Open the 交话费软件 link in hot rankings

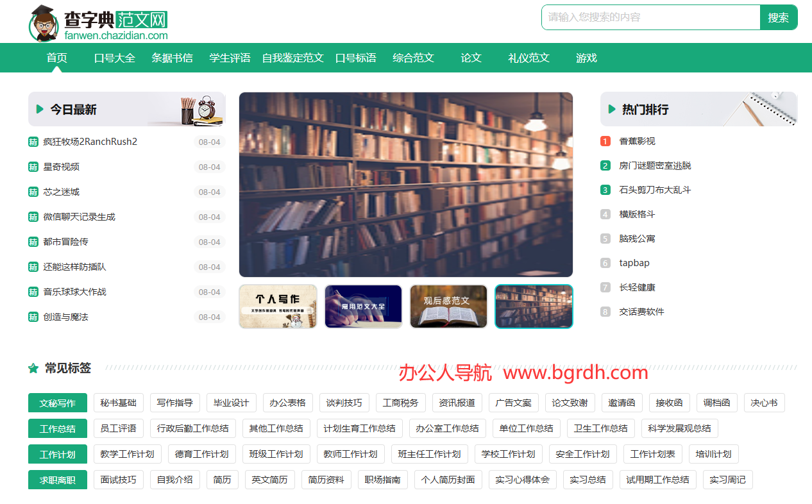641,311
